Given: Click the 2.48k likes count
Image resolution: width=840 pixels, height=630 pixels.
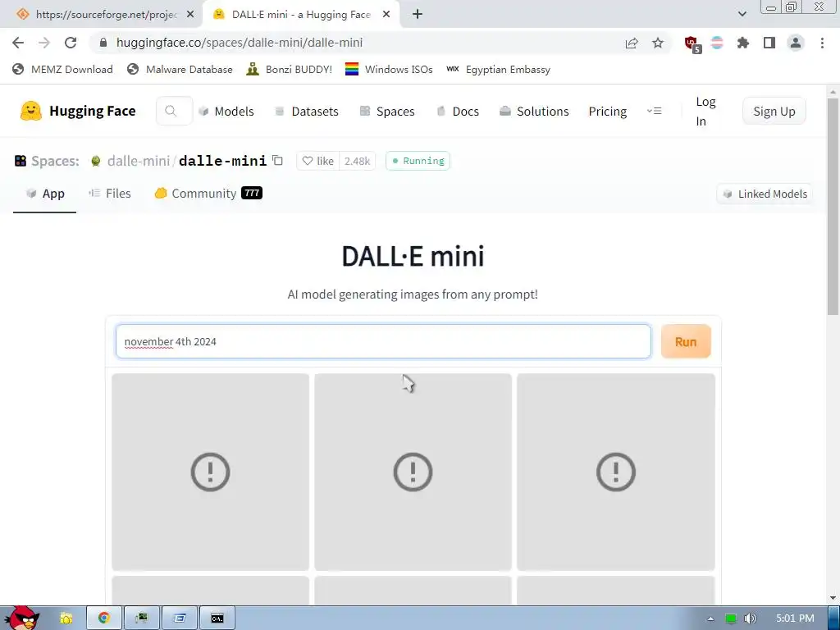Looking at the screenshot, I should click(357, 161).
